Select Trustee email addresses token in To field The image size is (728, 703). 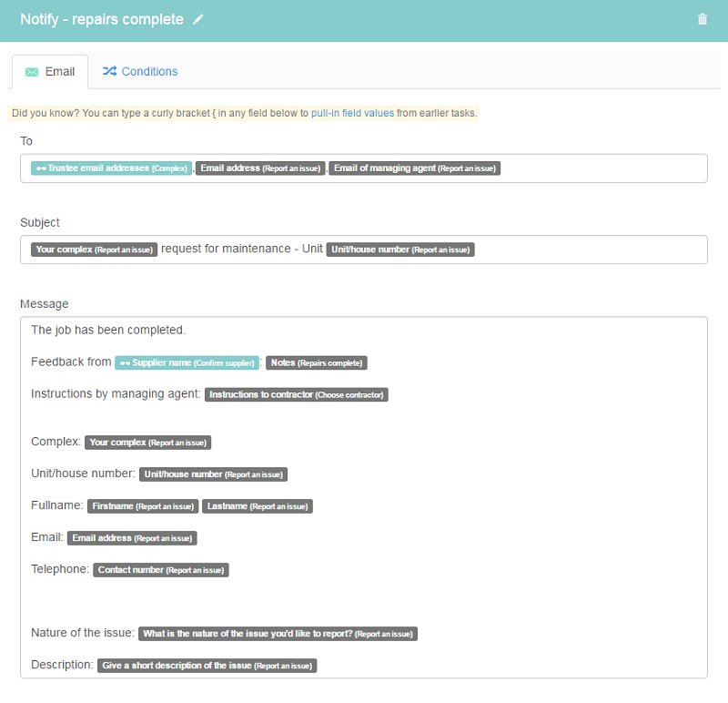111,168
